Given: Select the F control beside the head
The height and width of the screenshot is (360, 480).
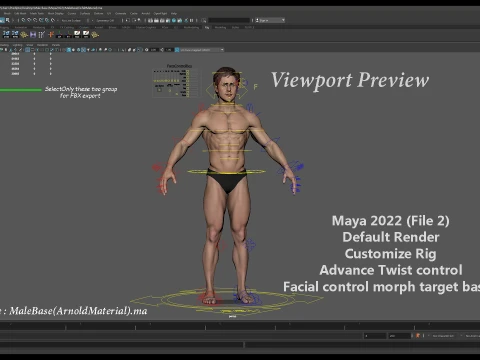Looking at the screenshot, I should pyautogui.click(x=255, y=87).
